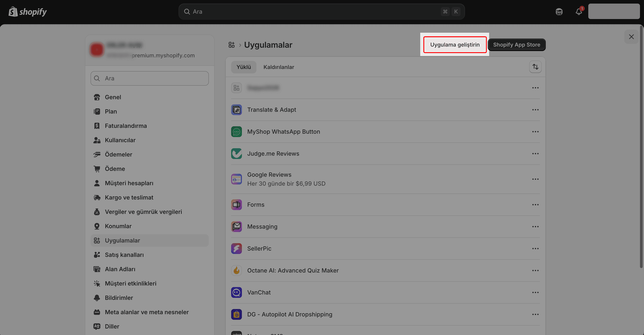Viewport: 644px width, 335px height.
Task: Open options menu for Octane AI Quiz Maker
Action: click(535, 271)
